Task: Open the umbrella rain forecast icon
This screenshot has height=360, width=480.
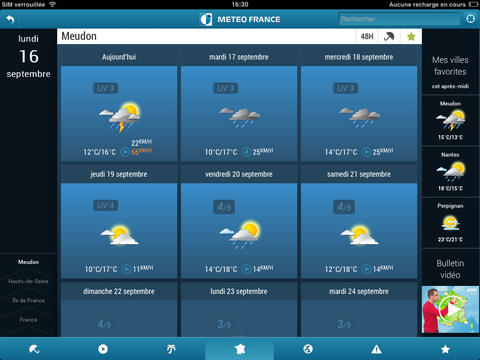Action: click(x=389, y=36)
